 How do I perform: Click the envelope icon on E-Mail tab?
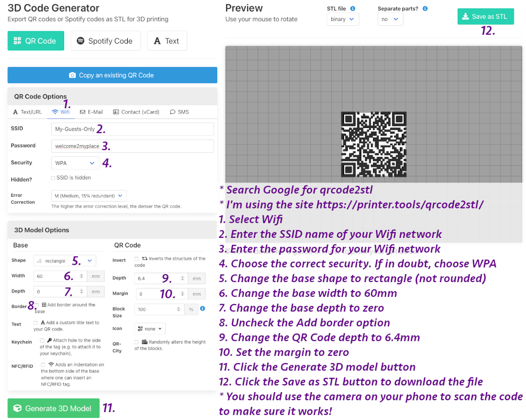(x=83, y=112)
